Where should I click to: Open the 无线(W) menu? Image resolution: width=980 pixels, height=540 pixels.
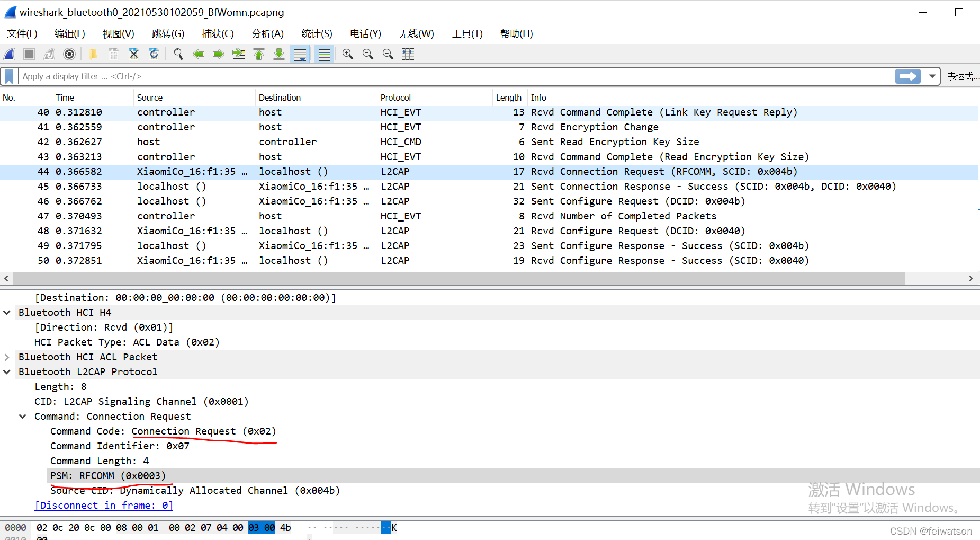417,33
